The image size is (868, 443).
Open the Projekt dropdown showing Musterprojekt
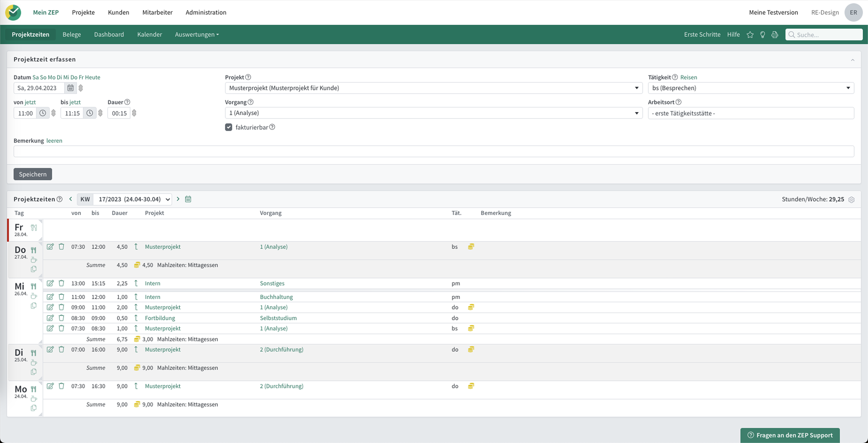tap(433, 88)
